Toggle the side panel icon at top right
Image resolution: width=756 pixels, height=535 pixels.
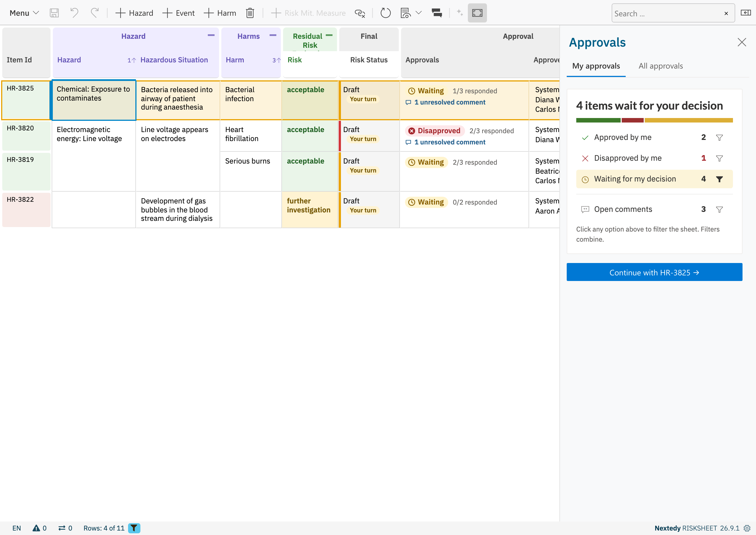pos(745,13)
